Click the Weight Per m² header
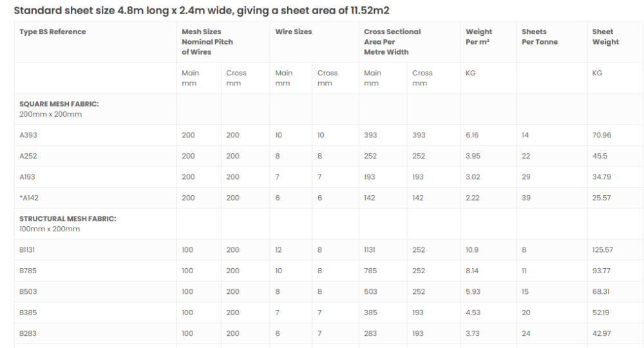 pos(479,37)
